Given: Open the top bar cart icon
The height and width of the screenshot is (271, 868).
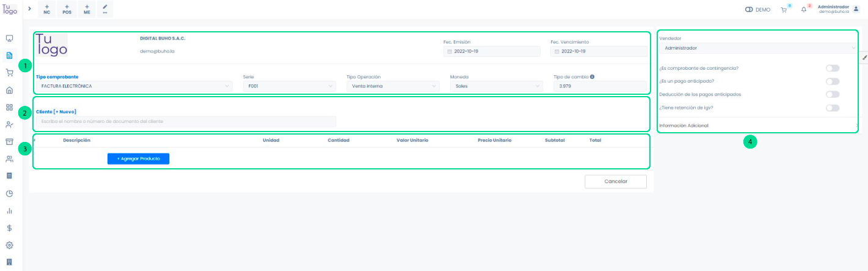Looking at the screenshot, I should coord(784,10).
